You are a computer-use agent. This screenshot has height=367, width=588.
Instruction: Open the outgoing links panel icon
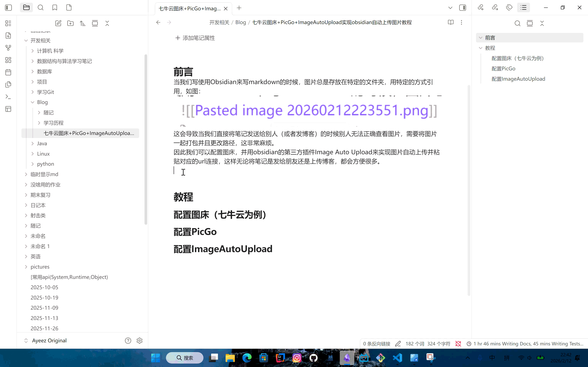495,7
